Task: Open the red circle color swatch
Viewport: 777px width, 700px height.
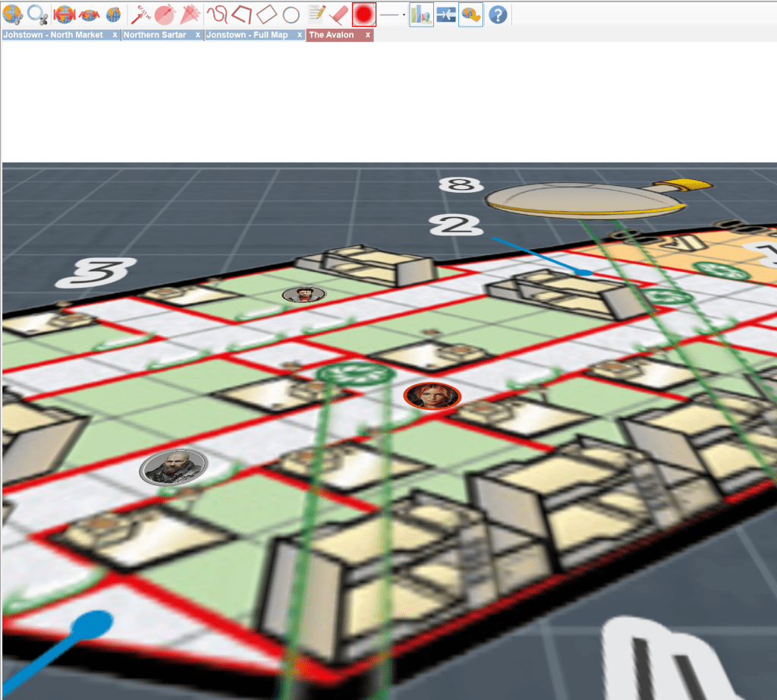Action: click(x=364, y=14)
